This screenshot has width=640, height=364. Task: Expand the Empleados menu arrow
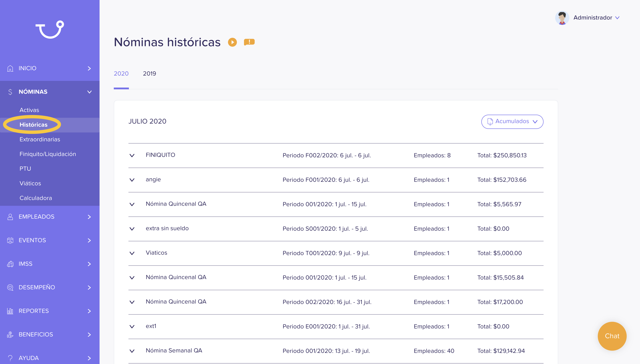click(89, 217)
